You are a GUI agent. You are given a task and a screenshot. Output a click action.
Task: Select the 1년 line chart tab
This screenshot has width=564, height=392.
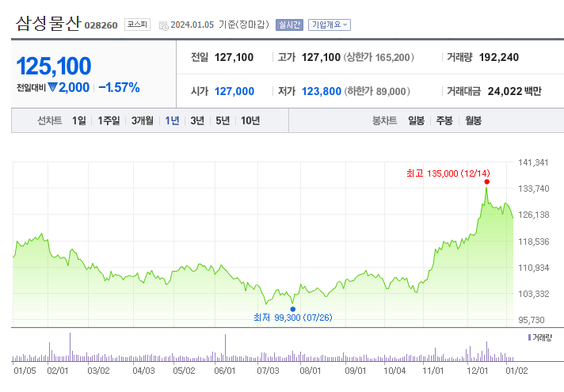[x=172, y=120]
